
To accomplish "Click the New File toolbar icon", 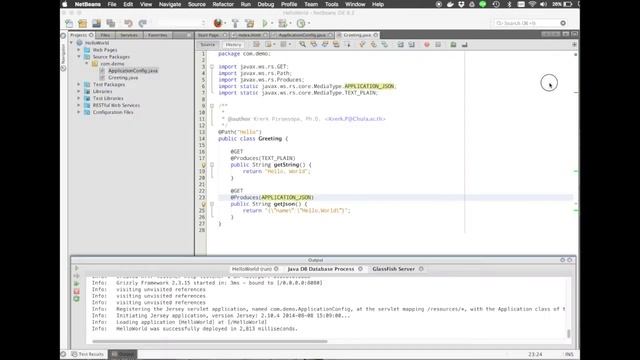I will [69, 23].
